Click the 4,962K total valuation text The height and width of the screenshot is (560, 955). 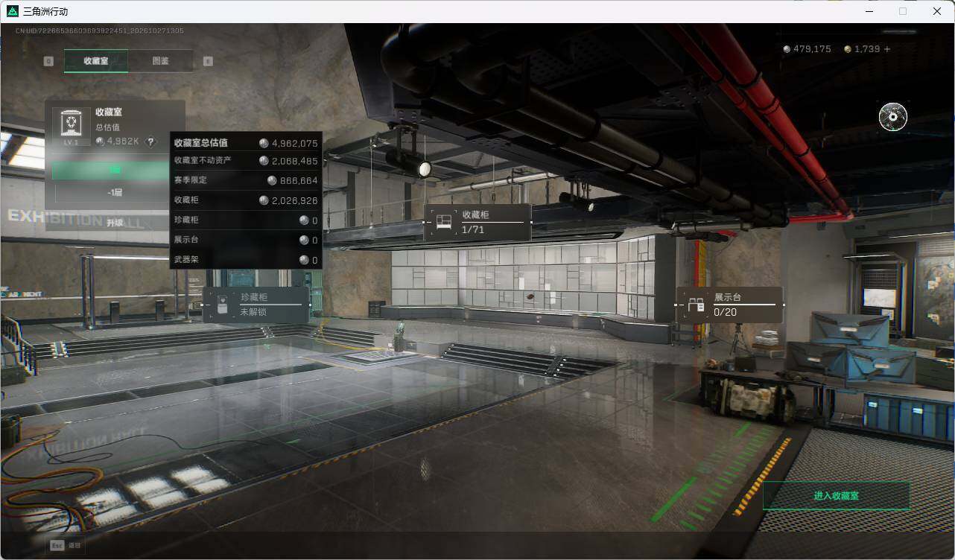click(x=123, y=141)
